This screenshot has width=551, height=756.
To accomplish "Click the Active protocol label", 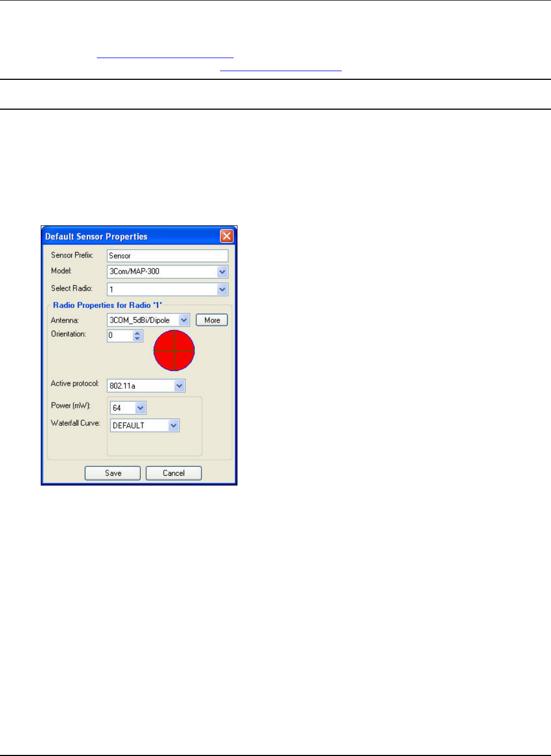I will (75, 383).
